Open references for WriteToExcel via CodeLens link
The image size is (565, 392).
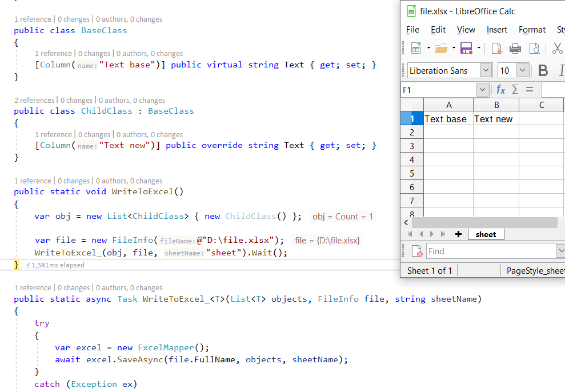click(33, 181)
